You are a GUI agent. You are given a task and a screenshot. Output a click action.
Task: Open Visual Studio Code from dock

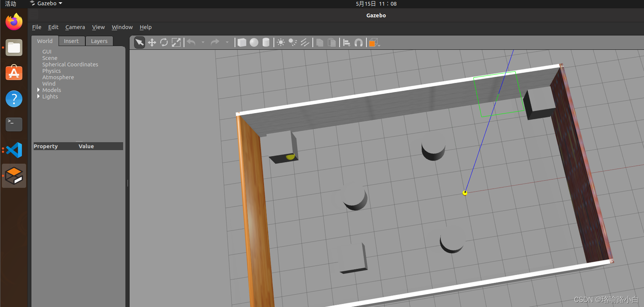click(14, 150)
